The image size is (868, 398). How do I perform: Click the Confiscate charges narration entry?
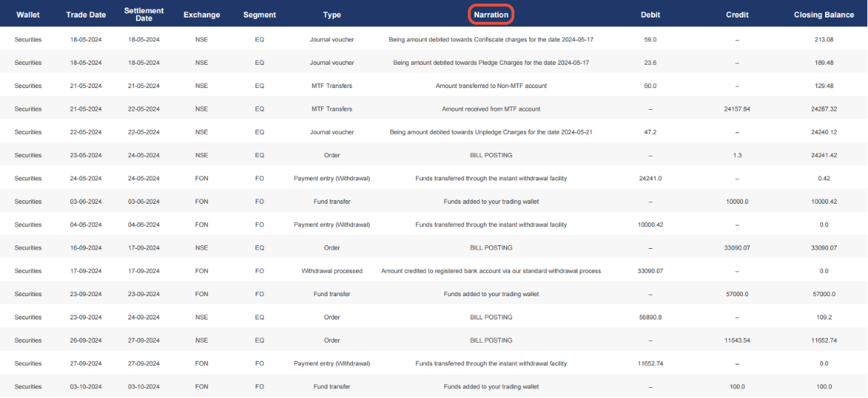(491, 39)
